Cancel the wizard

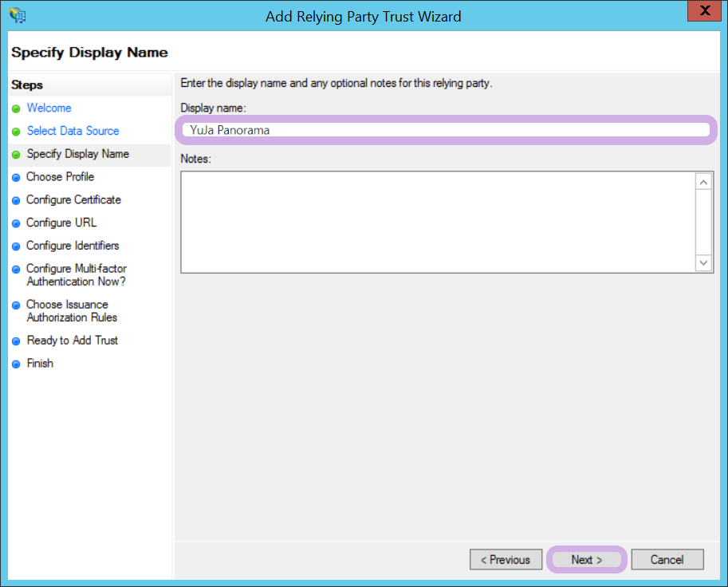tap(667, 560)
